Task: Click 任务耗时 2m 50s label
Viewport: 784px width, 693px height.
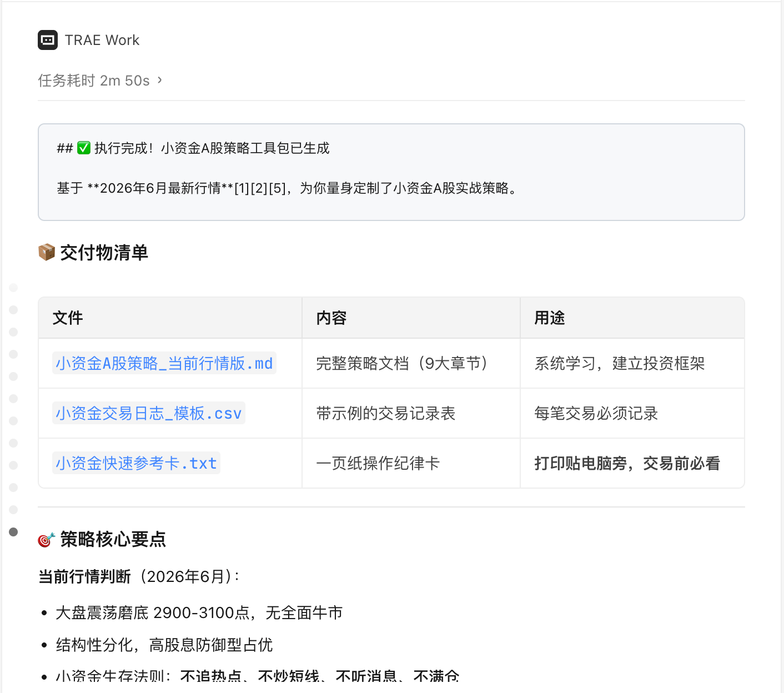Action: point(94,81)
